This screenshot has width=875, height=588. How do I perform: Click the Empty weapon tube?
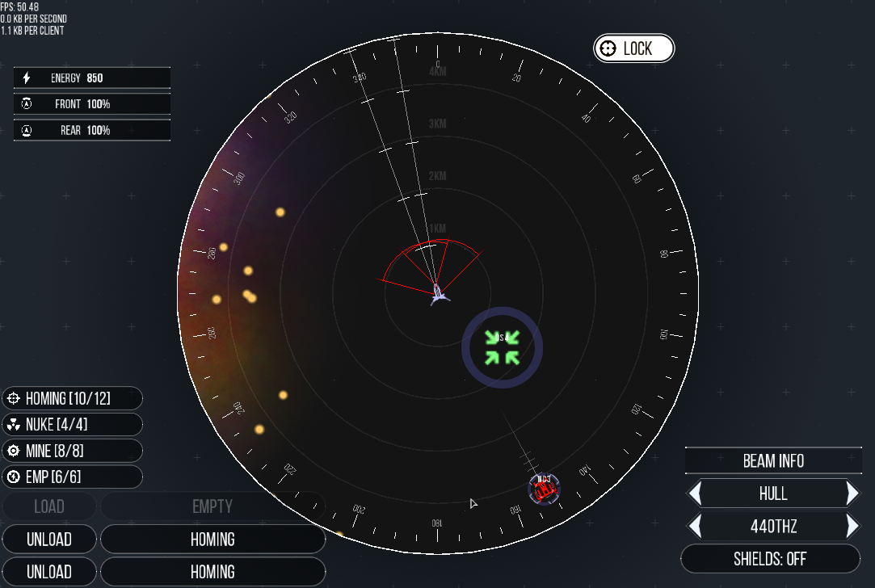pyautogui.click(x=212, y=506)
